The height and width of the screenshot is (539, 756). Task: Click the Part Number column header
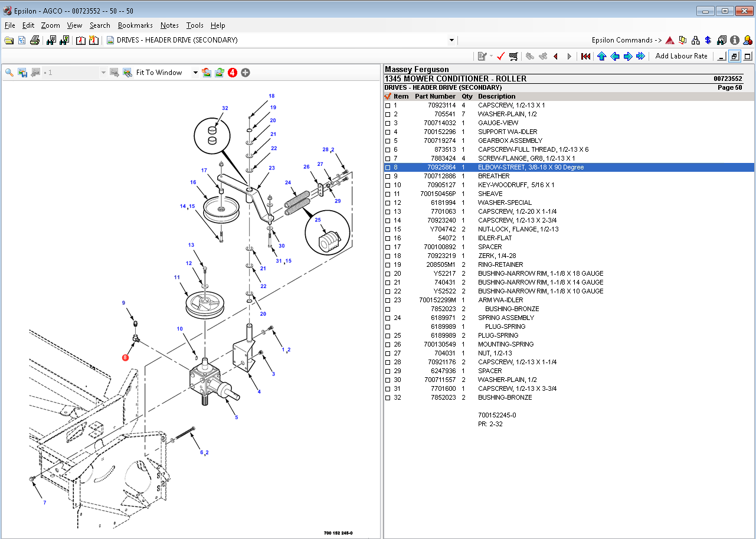click(435, 96)
